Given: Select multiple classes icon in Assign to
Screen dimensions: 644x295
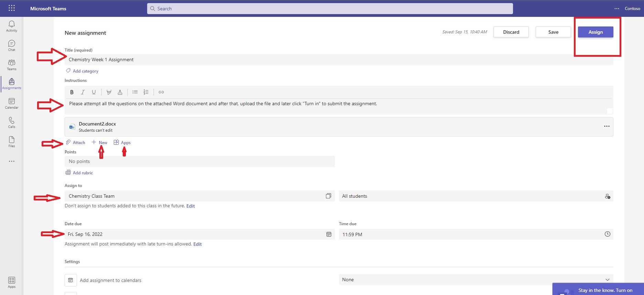Looking at the screenshot, I should (328, 196).
